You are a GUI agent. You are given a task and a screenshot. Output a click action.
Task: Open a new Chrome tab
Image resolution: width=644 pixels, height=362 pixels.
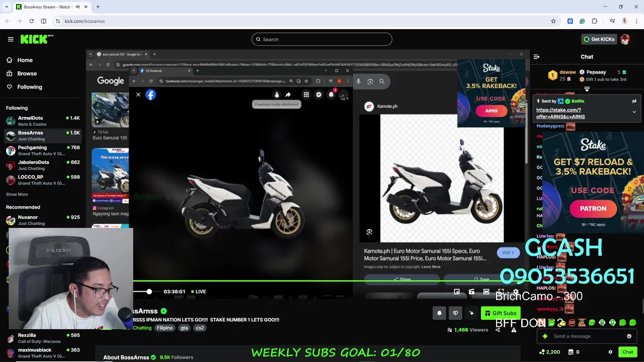98,7
